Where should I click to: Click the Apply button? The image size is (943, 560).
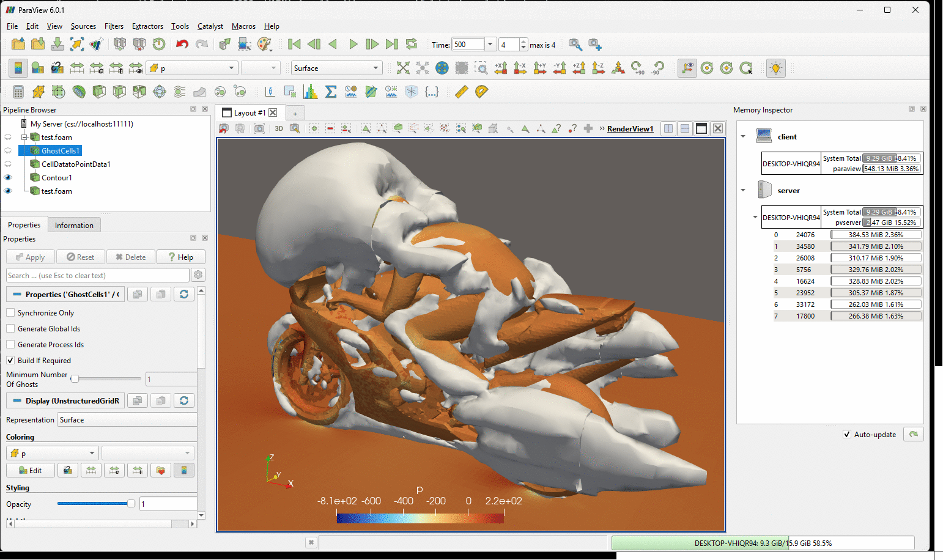click(31, 257)
